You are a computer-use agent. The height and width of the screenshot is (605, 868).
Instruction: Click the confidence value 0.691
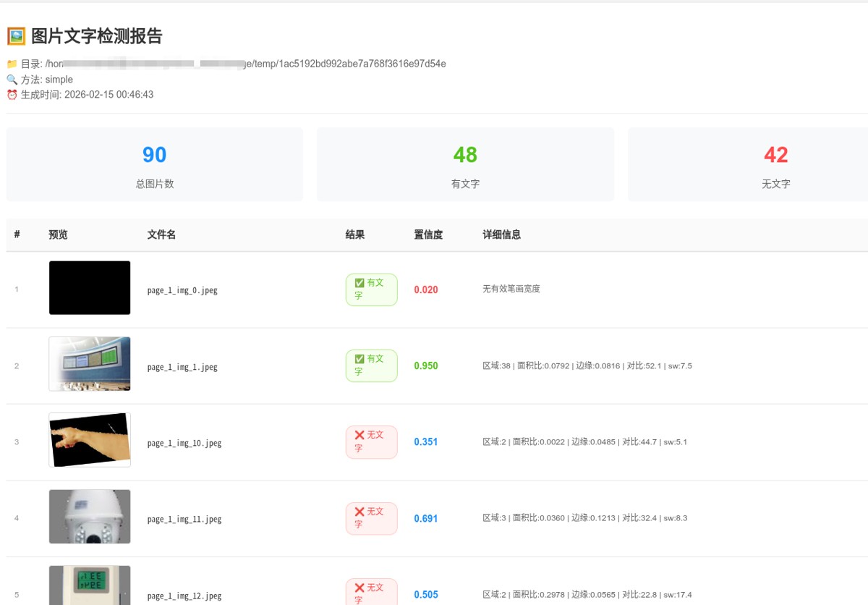pyautogui.click(x=425, y=518)
